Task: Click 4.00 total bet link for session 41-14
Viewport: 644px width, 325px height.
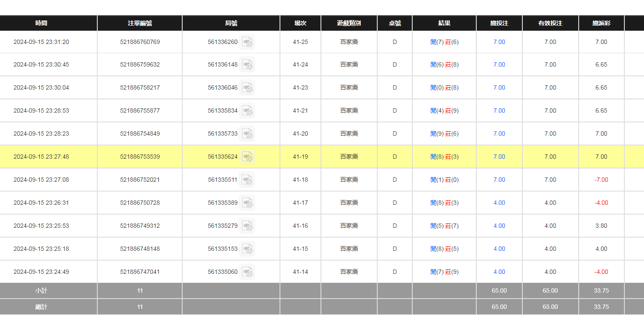Action: point(499,272)
